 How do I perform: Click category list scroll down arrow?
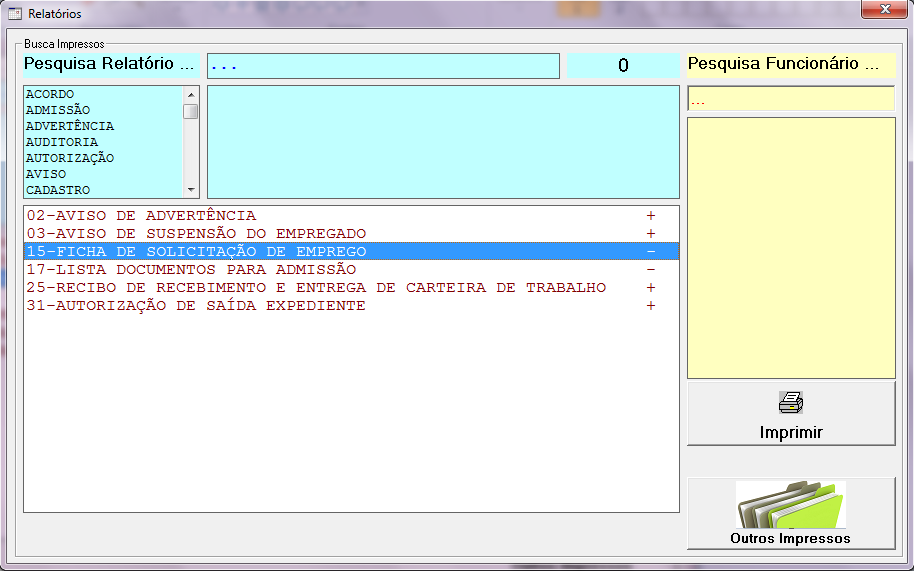click(191, 190)
